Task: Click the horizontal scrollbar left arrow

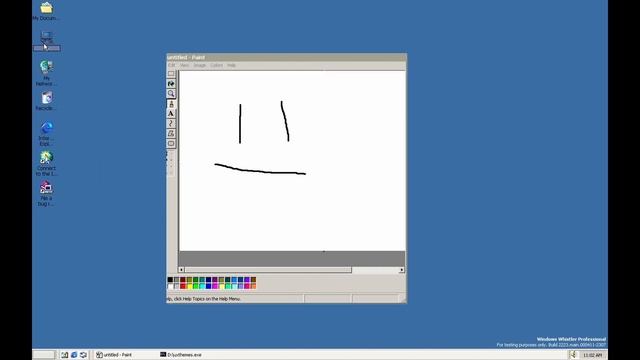Action: pos(181,270)
